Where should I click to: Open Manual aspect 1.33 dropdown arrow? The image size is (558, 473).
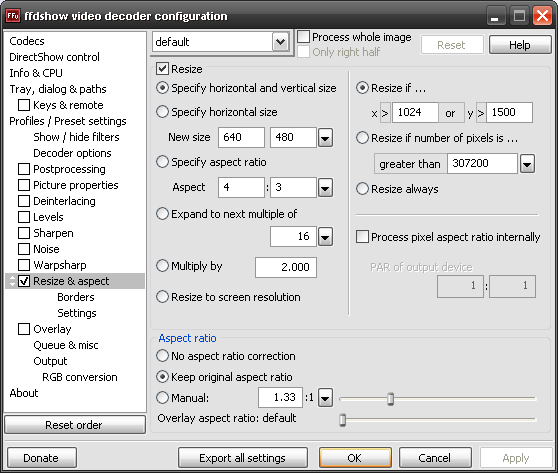325,398
